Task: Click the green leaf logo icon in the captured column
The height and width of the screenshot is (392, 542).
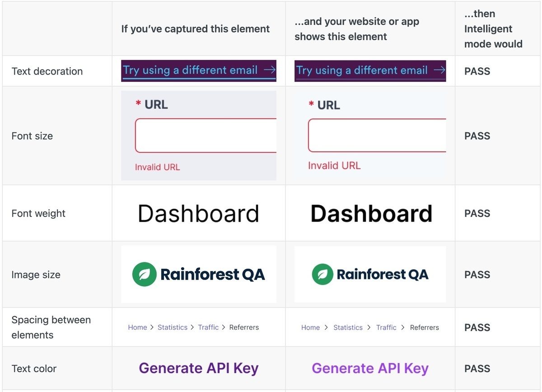Action: [x=144, y=274]
